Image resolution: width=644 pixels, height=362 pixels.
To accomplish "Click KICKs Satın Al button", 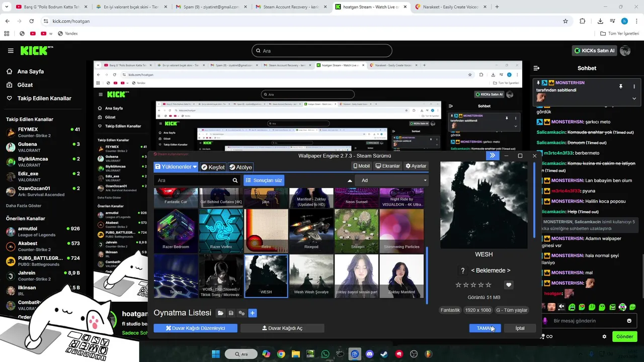I will [595, 51].
